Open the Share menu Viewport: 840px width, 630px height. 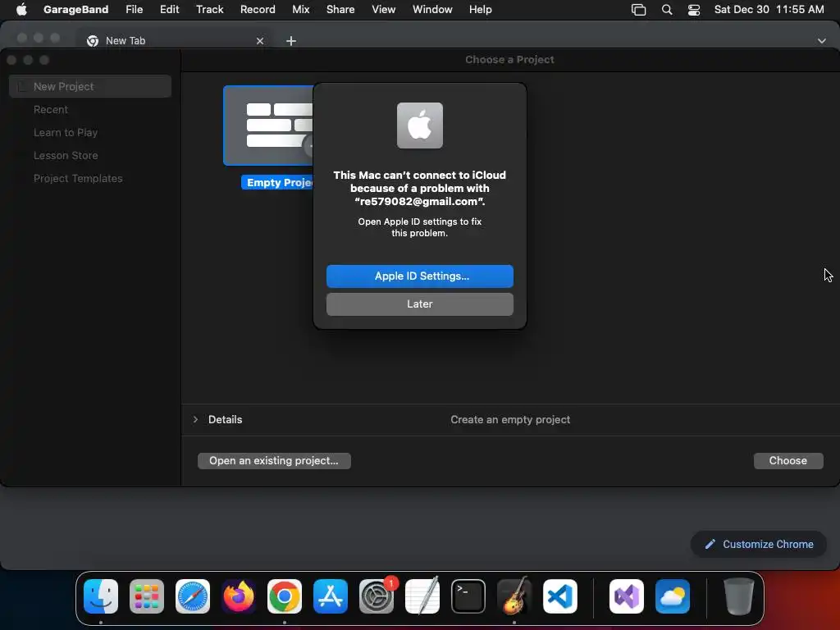click(x=340, y=9)
